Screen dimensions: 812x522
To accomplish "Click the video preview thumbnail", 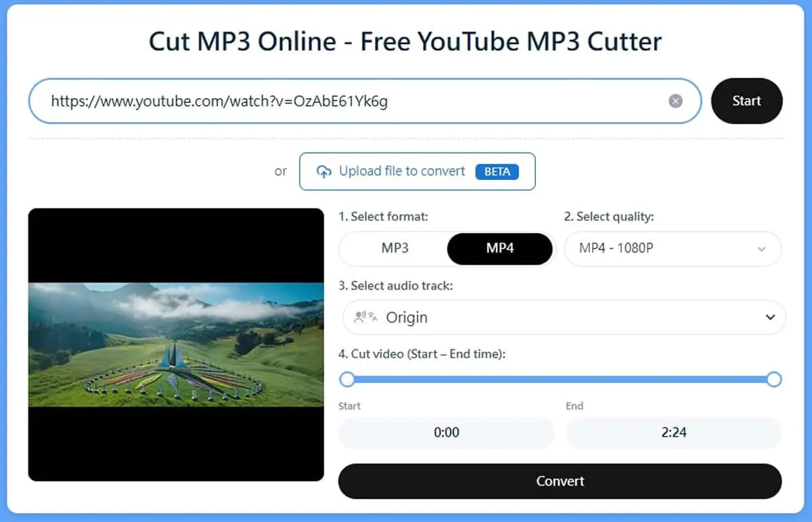I will (176, 345).
